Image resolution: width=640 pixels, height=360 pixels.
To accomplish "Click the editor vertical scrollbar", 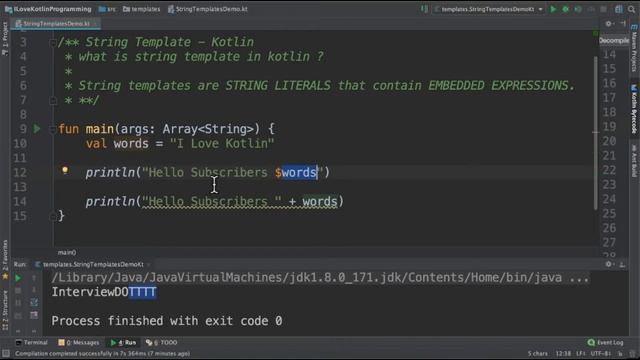I will pyautogui.click(x=596, y=133).
